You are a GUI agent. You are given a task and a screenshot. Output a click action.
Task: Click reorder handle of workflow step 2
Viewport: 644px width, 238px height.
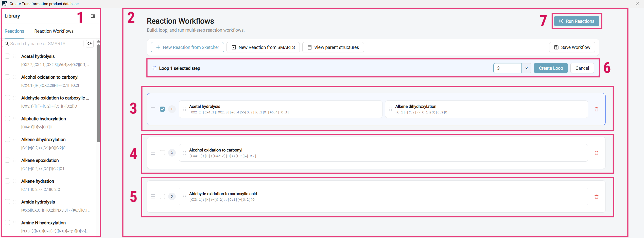point(153,153)
